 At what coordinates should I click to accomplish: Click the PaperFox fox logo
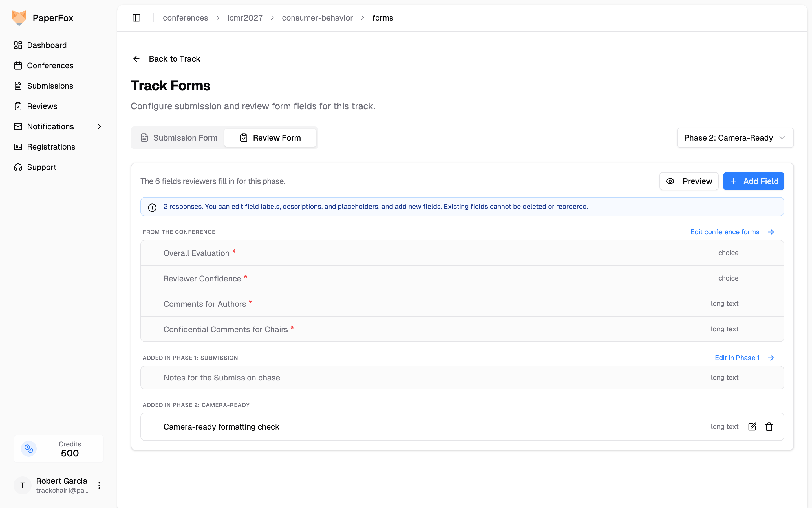tap(19, 18)
